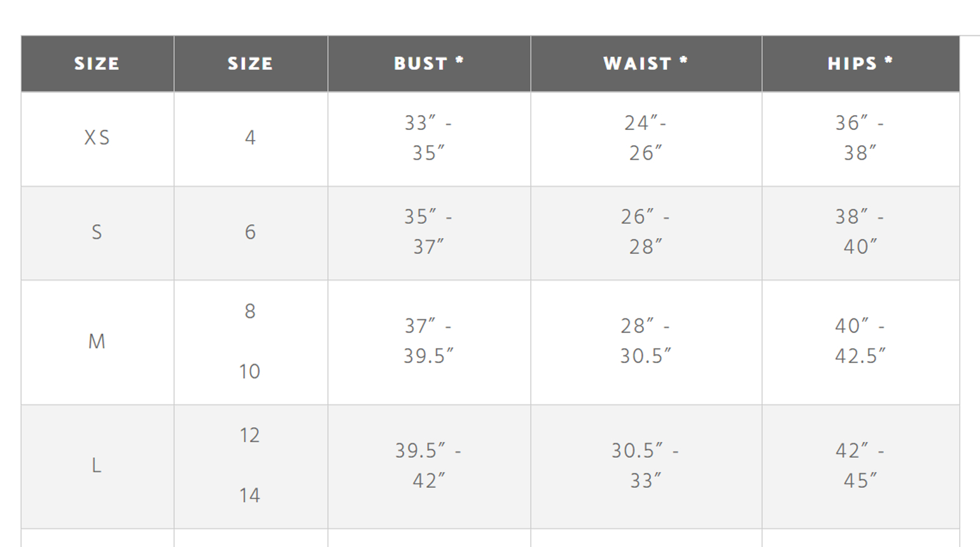Click the size 8 value
Image resolution: width=980 pixels, height=547 pixels.
250,311
